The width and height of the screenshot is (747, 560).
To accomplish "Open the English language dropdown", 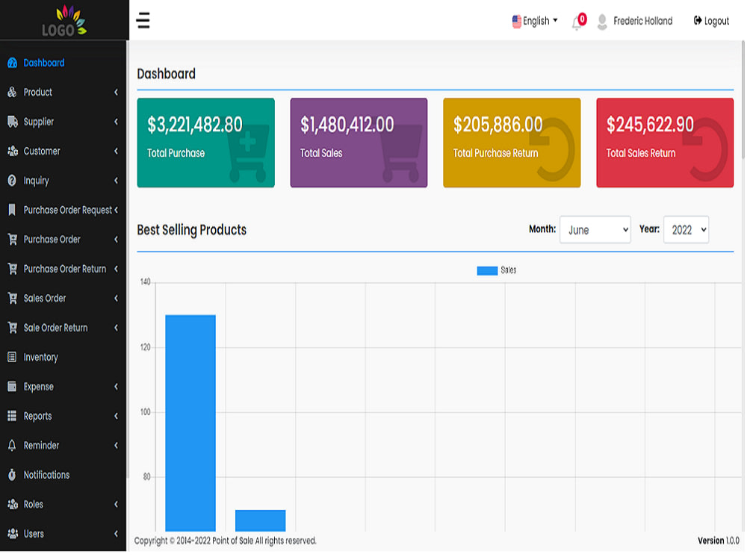I will (535, 22).
